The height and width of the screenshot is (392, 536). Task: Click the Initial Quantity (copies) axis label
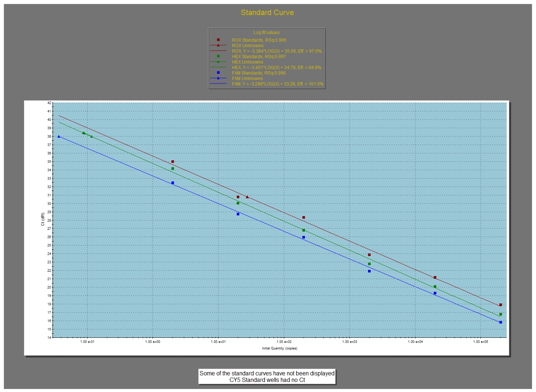pos(279,348)
